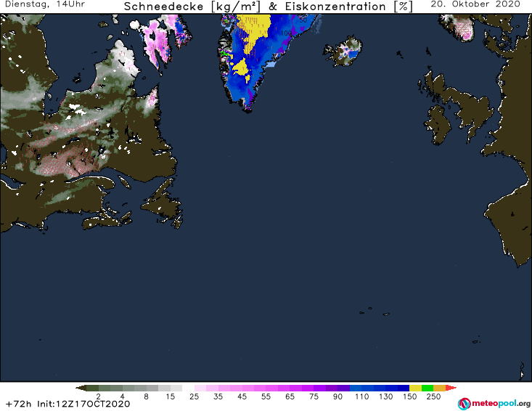Select the green legend swatch near 250
Screen dimensions: 532x411
click(x=427, y=388)
